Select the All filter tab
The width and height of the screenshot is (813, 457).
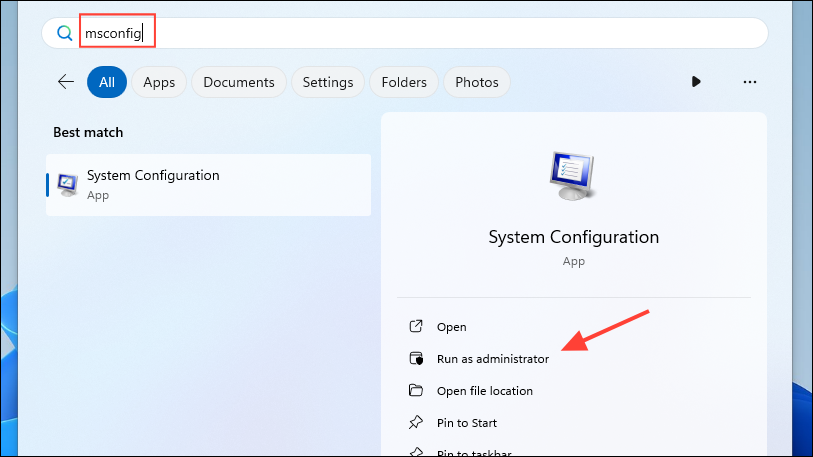(107, 82)
